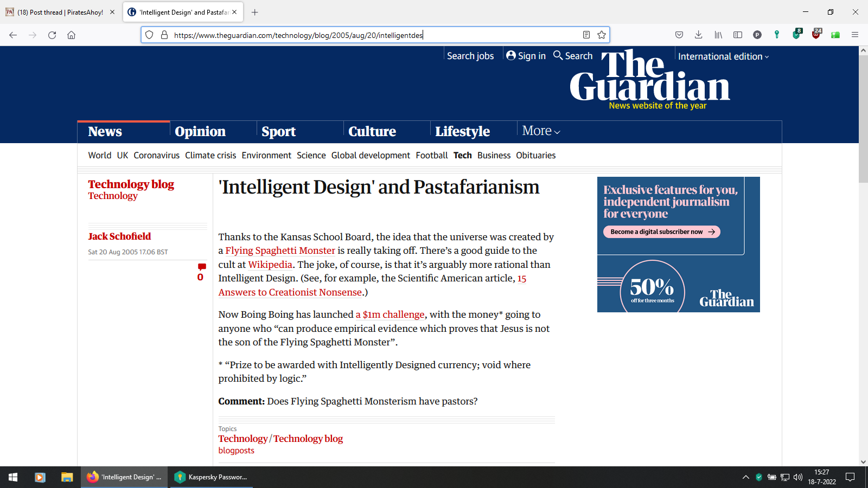Open a new browser tab
This screenshot has height=488, width=868.
255,12
